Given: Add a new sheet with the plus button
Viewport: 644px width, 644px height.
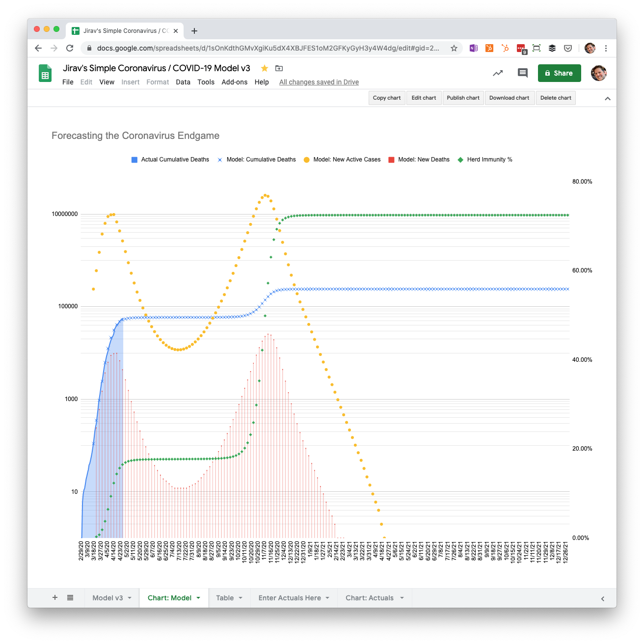Looking at the screenshot, I should pyautogui.click(x=55, y=597).
